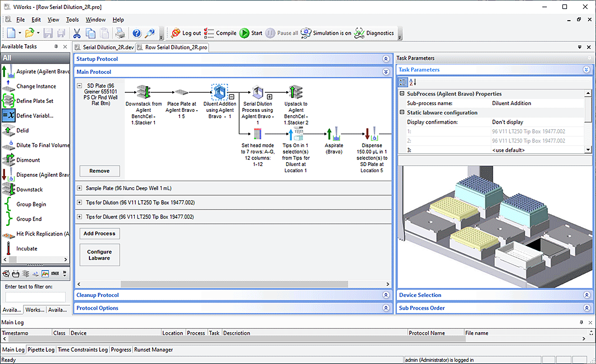The image size is (596, 364).
Task: Click the Remove button
Action: click(x=100, y=171)
